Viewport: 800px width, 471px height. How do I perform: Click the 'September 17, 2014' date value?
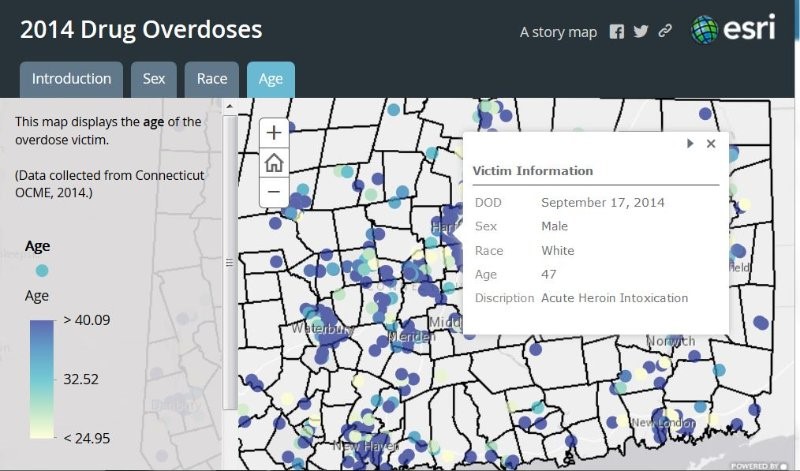coord(603,203)
